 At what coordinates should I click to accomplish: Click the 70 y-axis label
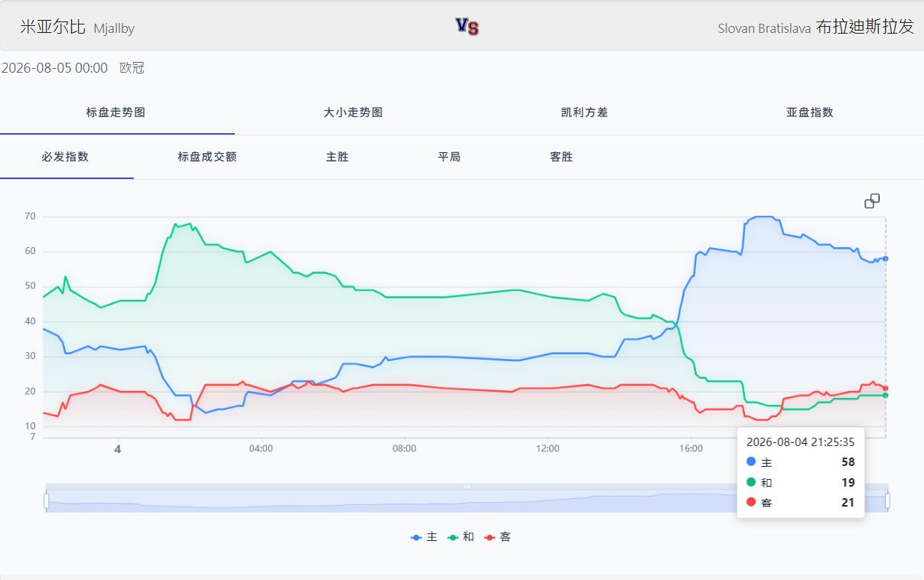pos(30,217)
